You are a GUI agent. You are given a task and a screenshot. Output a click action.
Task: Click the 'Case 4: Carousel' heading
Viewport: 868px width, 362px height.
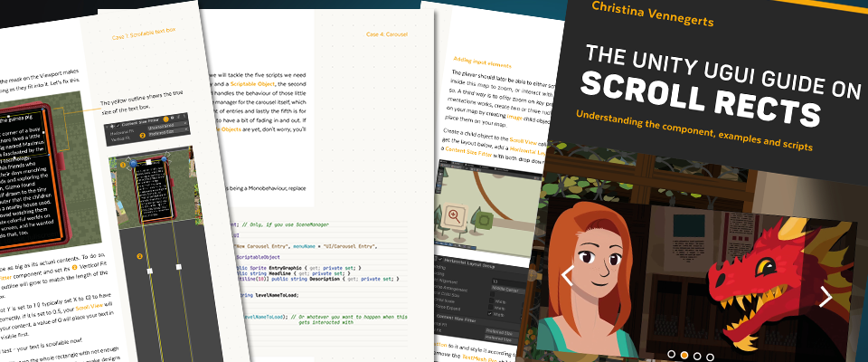(387, 34)
